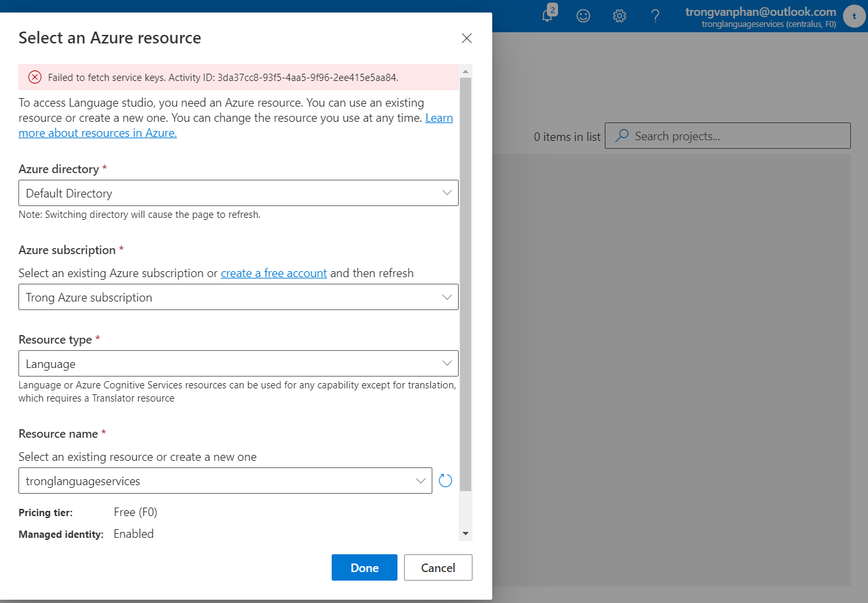This screenshot has width=868, height=603.
Task: Click the Cancel button
Action: [x=438, y=567]
